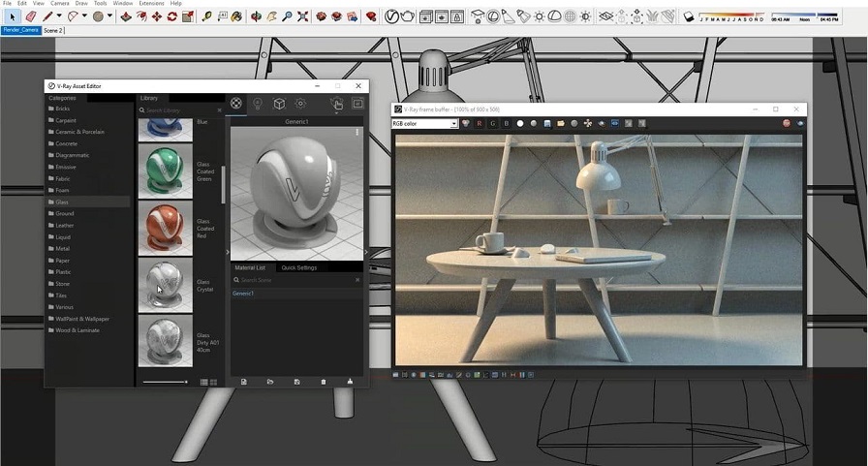
Task: Show frame buffer from Asset Editor
Action: (357, 104)
